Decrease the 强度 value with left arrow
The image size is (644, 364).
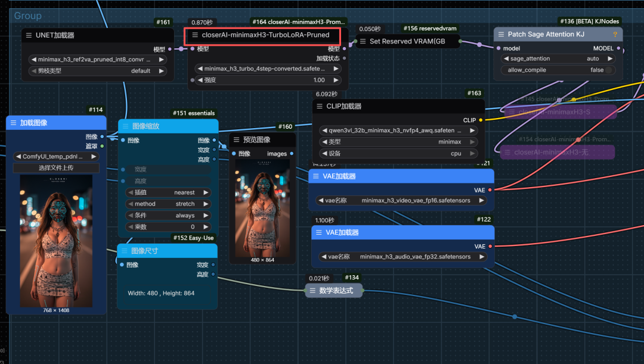point(200,80)
